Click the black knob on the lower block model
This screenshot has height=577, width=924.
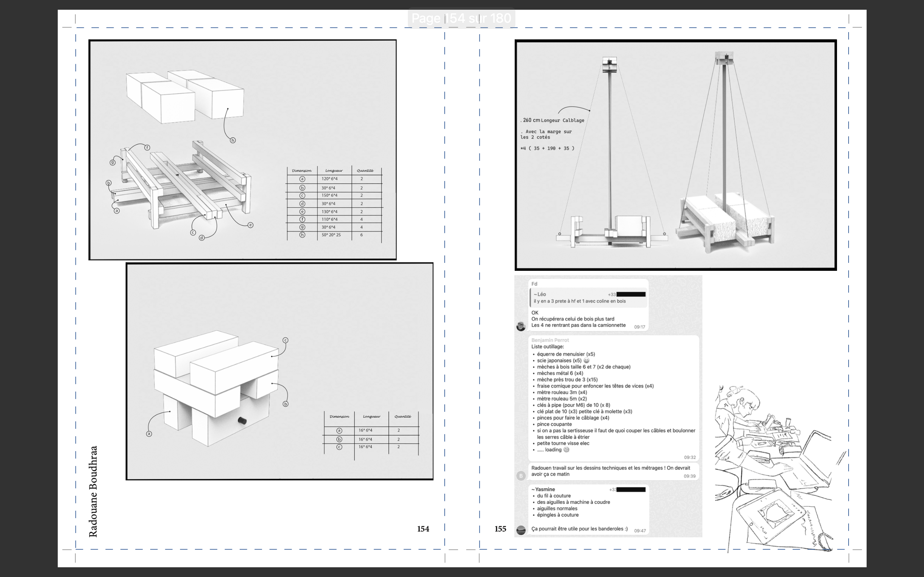(242, 420)
